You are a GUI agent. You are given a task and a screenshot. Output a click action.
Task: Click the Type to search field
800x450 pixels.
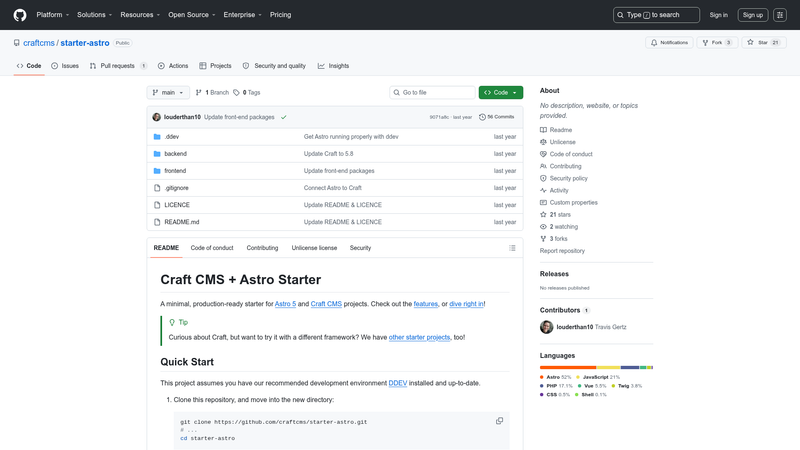656,15
